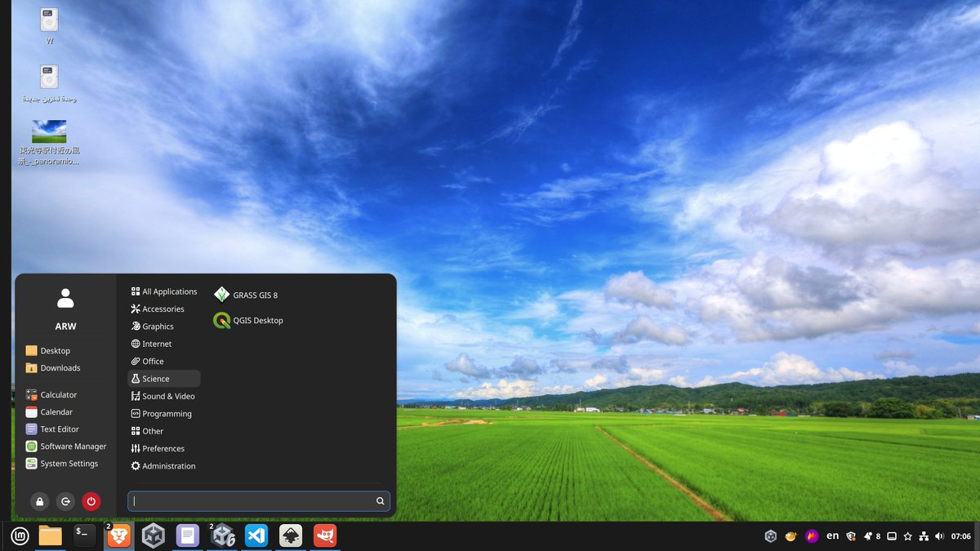Click the on-screen display tray icon

(892, 536)
